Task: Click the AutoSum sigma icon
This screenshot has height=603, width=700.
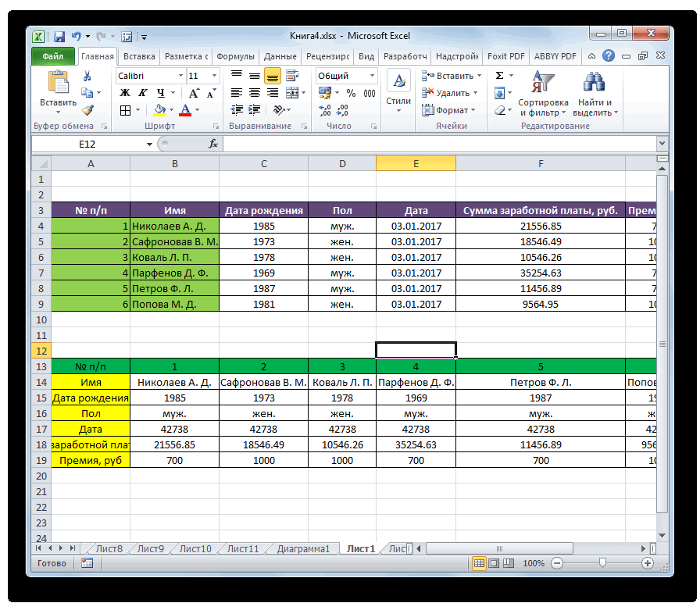Action: 500,76
